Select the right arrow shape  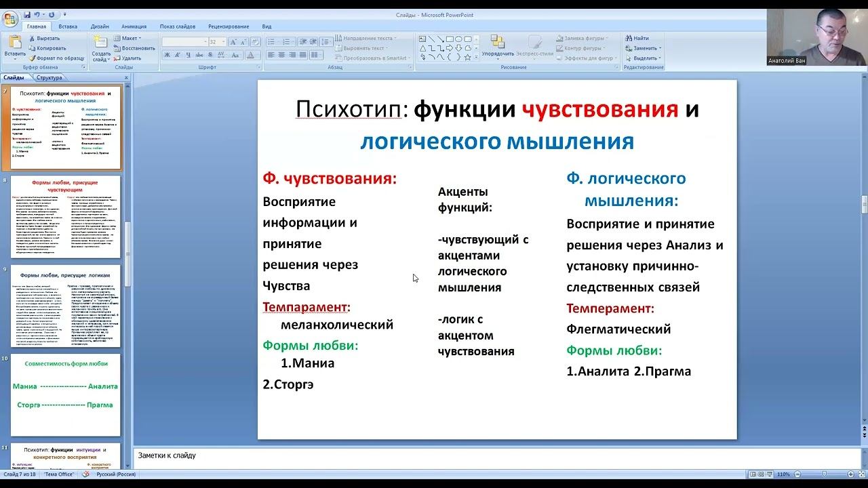pyautogui.click(x=450, y=48)
